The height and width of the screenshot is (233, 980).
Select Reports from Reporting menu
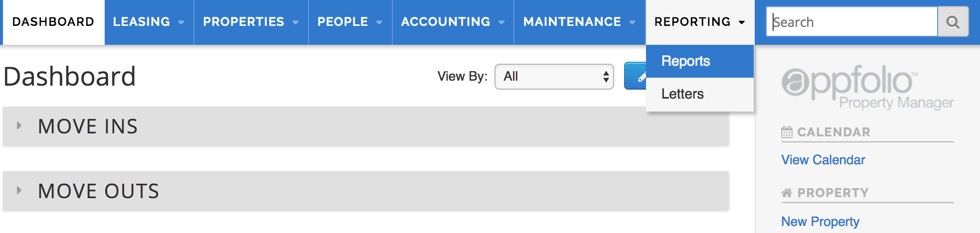pos(686,61)
